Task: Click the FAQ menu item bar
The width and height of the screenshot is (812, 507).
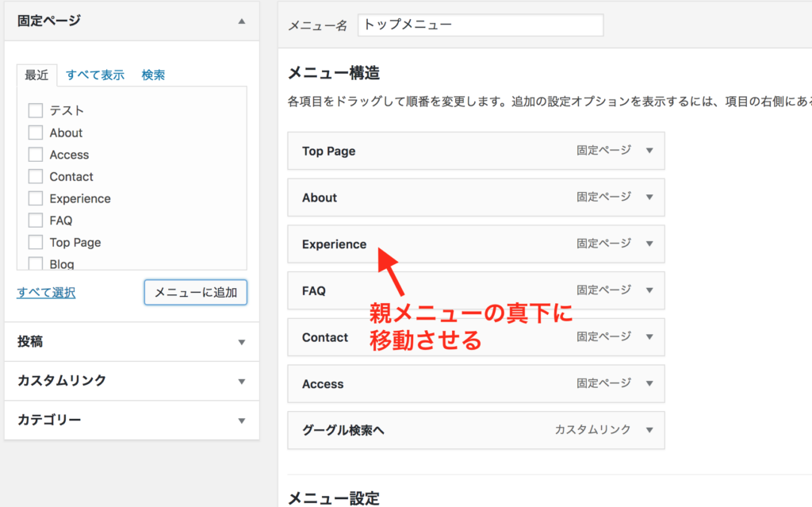Action: tap(436, 291)
